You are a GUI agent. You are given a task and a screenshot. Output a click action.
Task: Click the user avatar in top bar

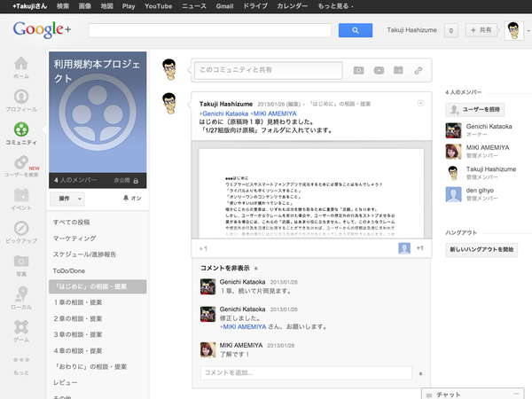pos(513,30)
